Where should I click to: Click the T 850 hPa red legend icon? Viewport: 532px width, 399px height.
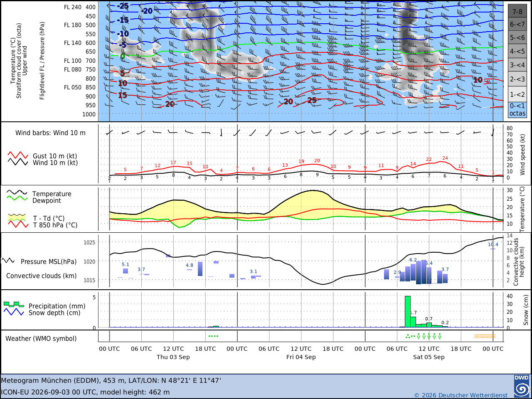[18, 224]
